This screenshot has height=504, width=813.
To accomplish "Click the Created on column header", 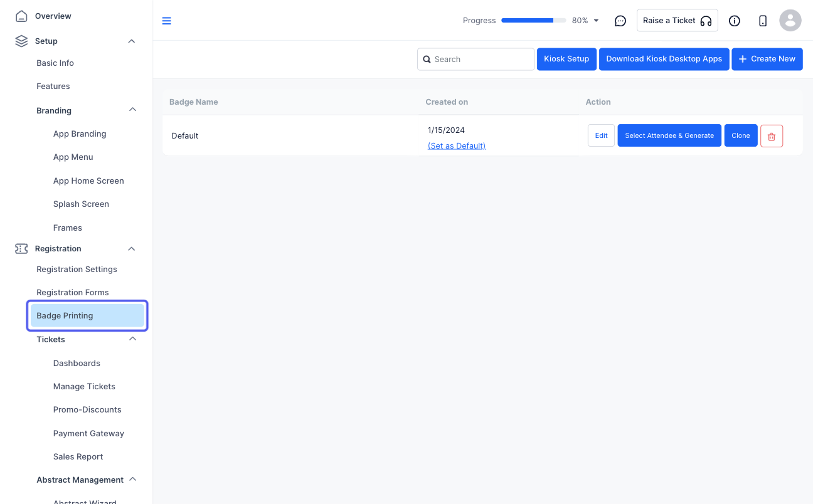I will 447,102.
